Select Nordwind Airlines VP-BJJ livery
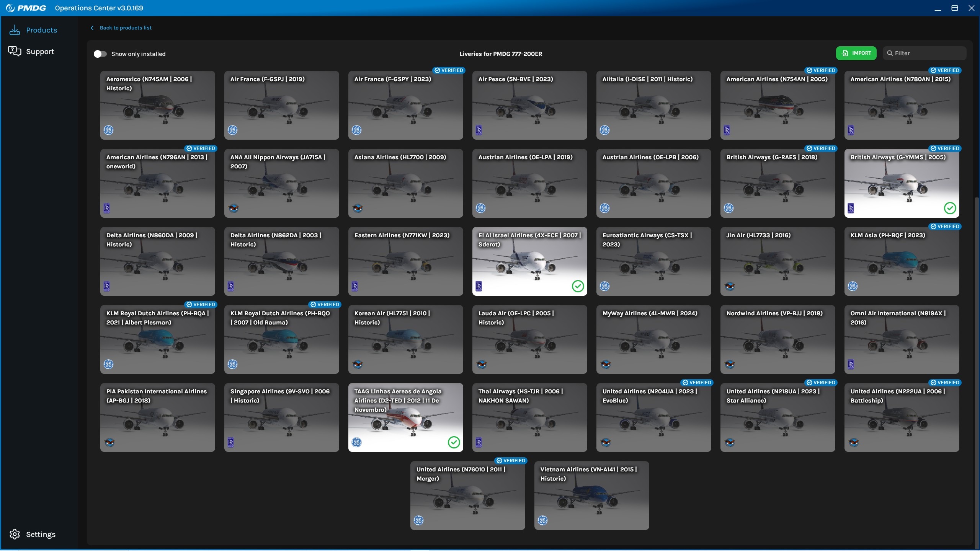The width and height of the screenshot is (980, 551). point(777,339)
